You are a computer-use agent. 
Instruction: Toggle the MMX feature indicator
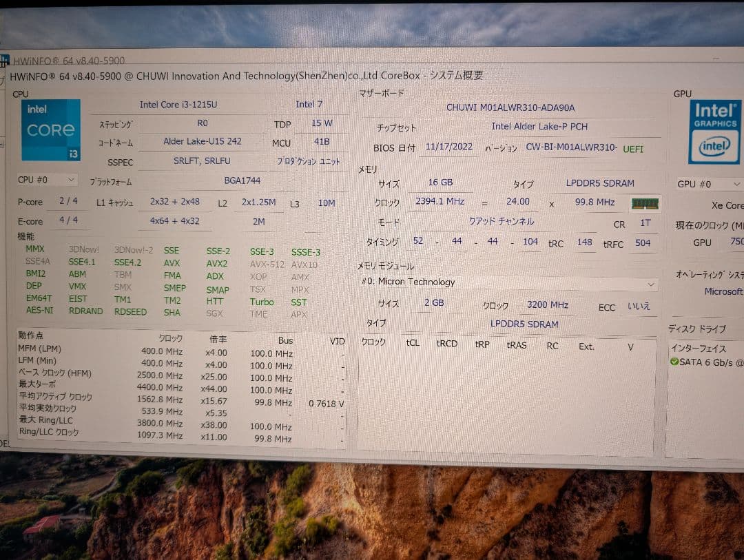point(34,249)
